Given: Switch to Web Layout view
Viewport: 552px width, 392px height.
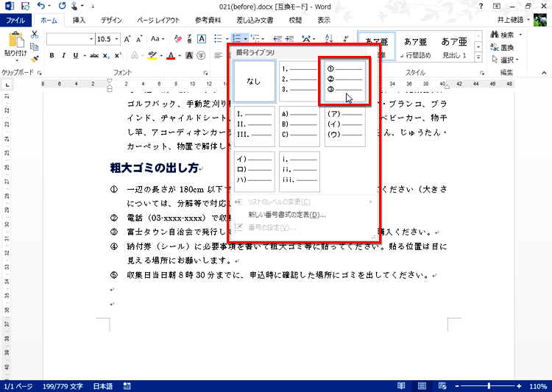Looking at the screenshot, I should click(442, 386).
